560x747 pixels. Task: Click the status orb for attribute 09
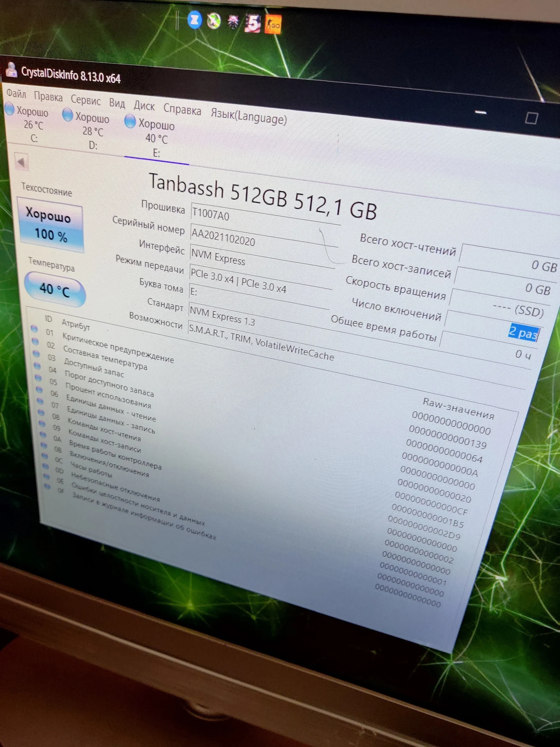[x=42, y=424]
